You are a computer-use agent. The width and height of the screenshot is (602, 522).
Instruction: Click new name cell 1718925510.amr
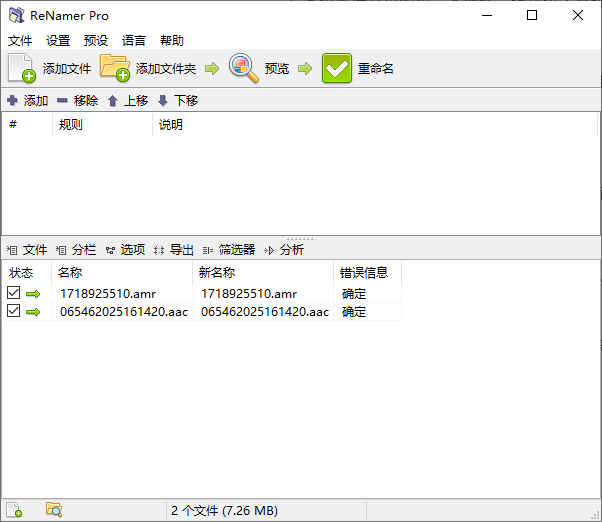point(249,294)
